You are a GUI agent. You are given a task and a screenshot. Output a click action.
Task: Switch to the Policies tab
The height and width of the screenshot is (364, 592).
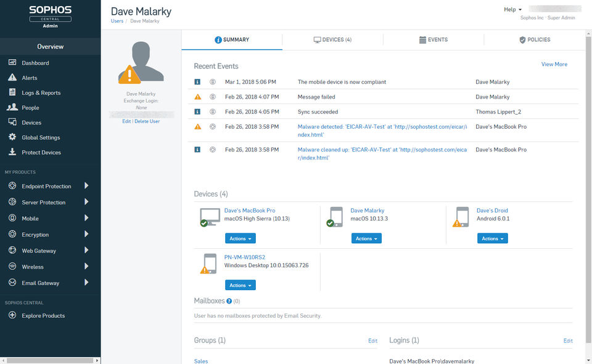point(535,39)
